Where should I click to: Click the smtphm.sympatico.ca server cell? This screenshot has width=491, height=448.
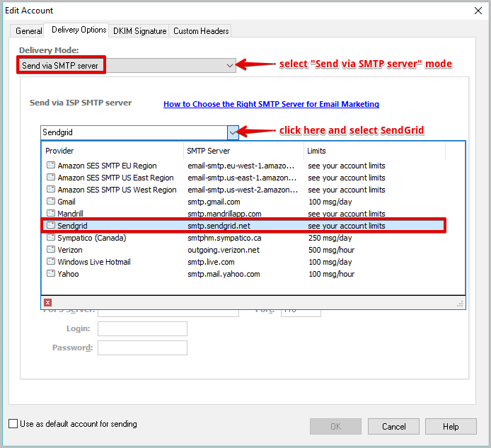pyautogui.click(x=224, y=238)
